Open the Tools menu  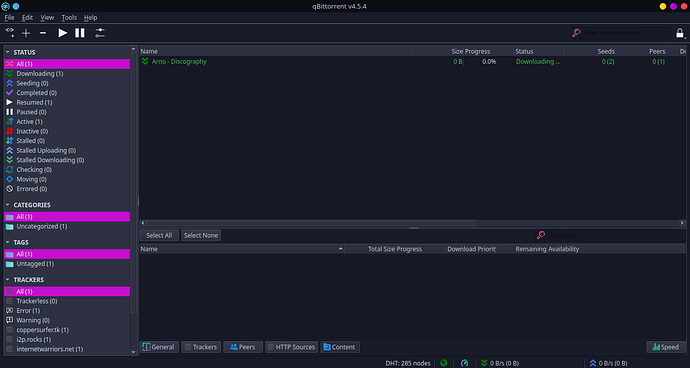[x=69, y=18]
